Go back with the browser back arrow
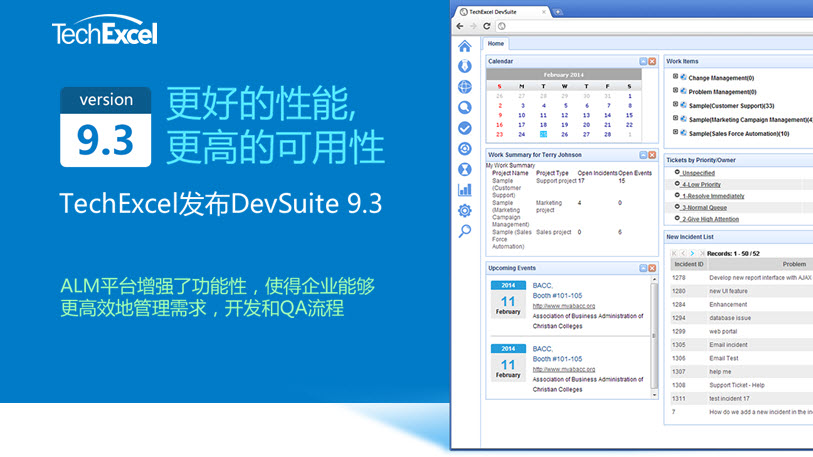Image resolution: width=813 pixels, height=457 pixels. click(x=460, y=26)
